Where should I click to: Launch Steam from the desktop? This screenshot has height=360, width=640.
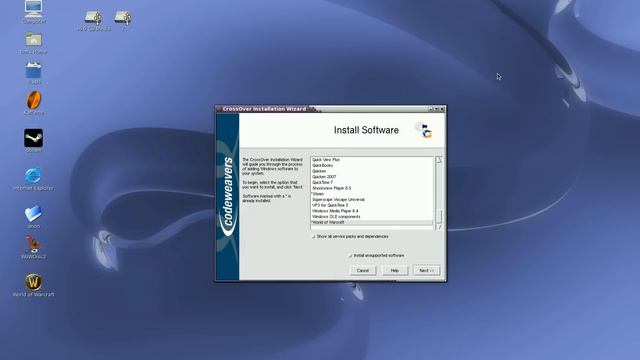(33, 138)
